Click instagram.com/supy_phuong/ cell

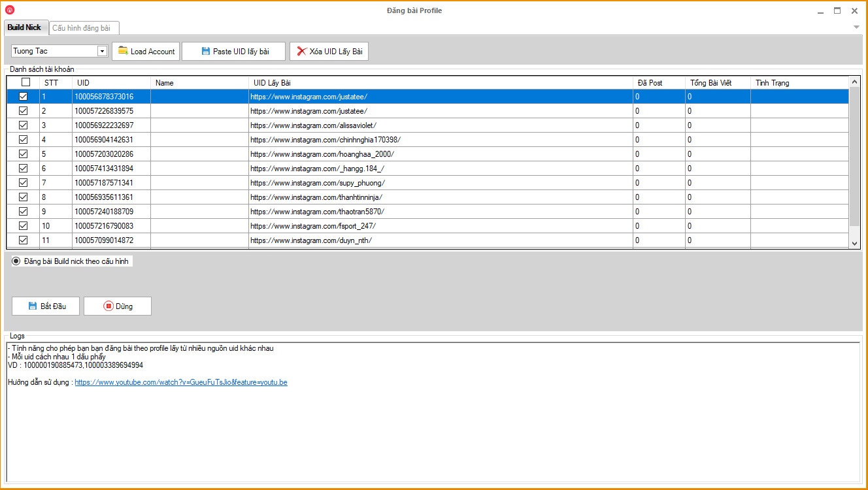tap(441, 183)
